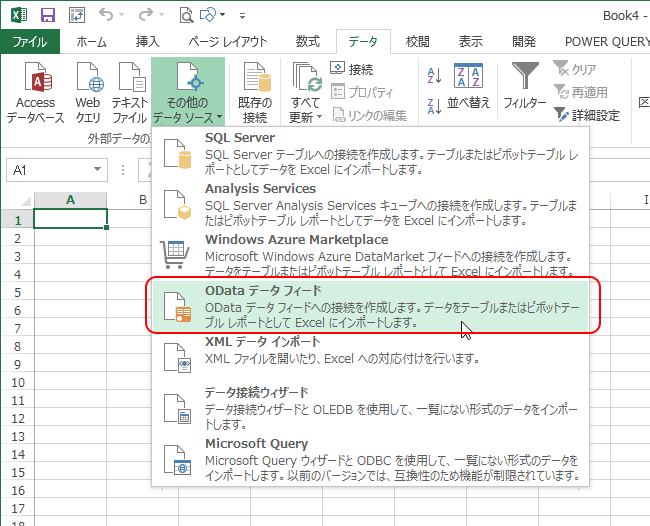Click the リンクの編集 button
650x526 pixels.
369,115
